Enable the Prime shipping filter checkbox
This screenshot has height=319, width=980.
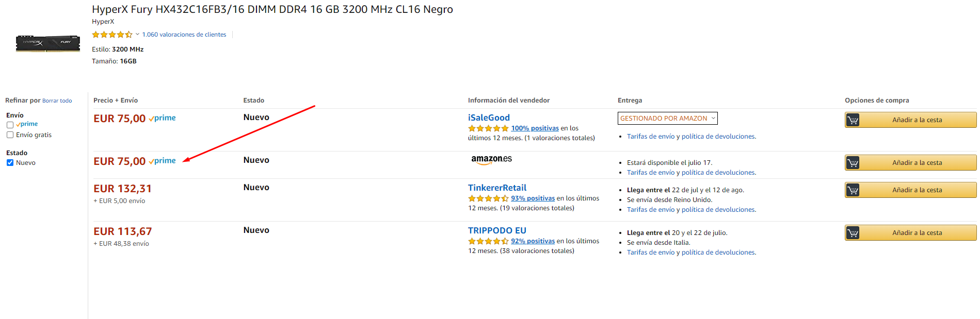tap(10, 125)
